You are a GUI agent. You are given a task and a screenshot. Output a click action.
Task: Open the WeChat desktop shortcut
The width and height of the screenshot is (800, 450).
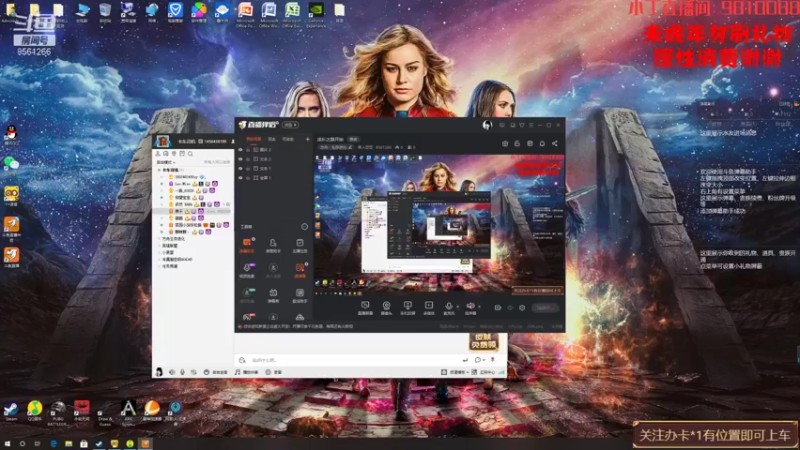(11, 165)
